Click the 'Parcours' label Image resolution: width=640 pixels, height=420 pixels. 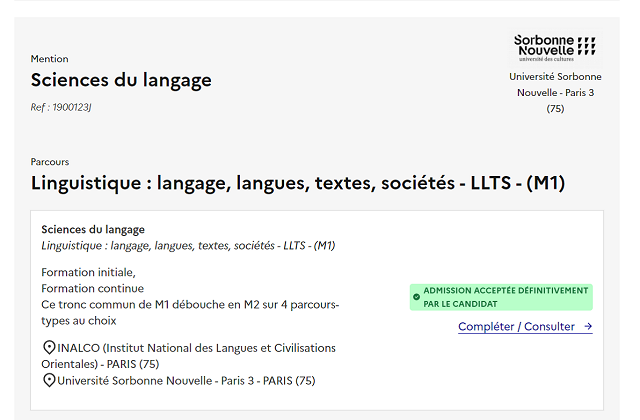click(50, 162)
